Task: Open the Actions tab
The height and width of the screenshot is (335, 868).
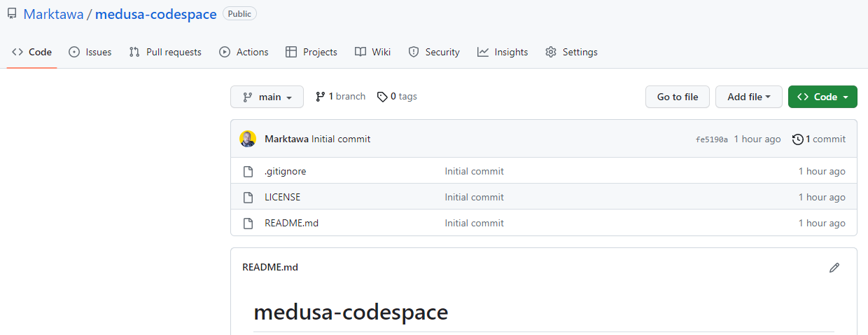Action: pos(244,52)
